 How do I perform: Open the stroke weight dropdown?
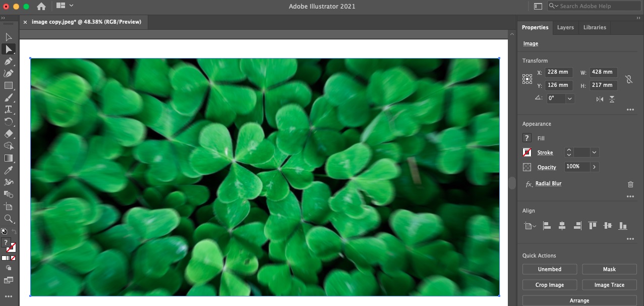pyautogui.click(x=594, y=152)
